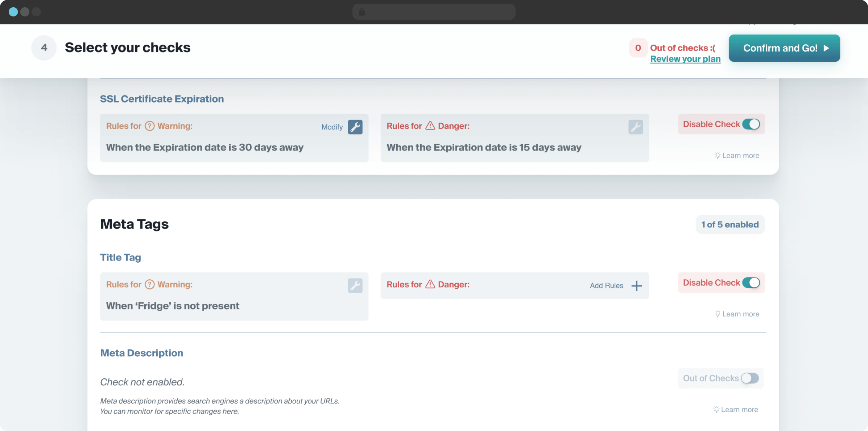Click 'When the Expiration date is 30 days away'
The image size is (868, 431).
tap(204, 147)
